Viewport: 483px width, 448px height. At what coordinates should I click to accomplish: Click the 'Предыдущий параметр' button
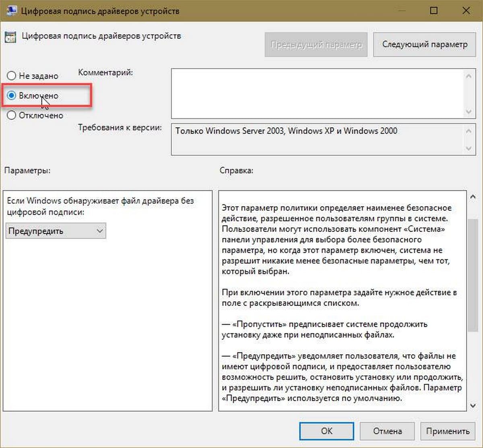pyautogui.click(x=316, y=45)
